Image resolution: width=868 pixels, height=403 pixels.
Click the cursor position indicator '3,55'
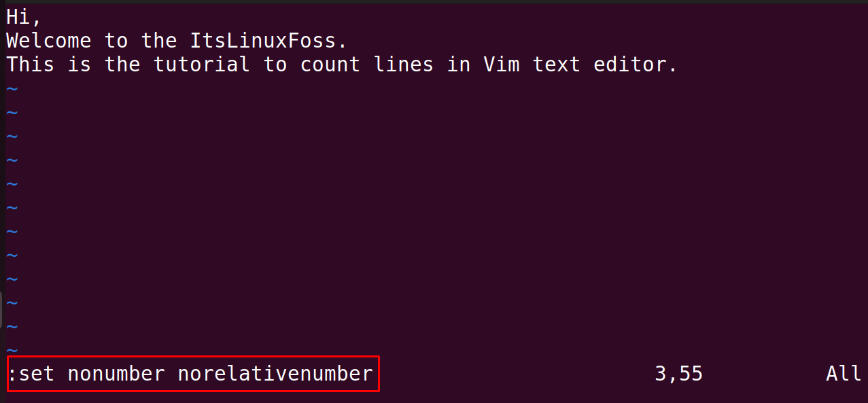[679, 374]
